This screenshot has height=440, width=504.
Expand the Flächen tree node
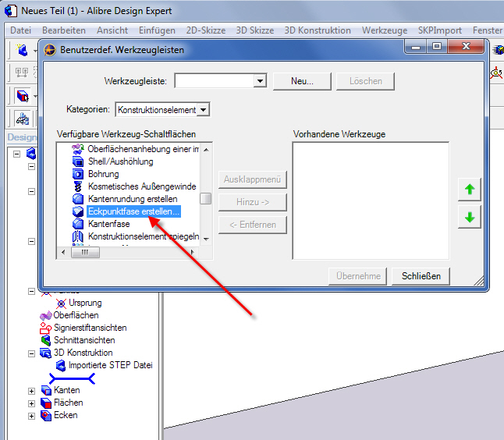(x=31, y=403)
